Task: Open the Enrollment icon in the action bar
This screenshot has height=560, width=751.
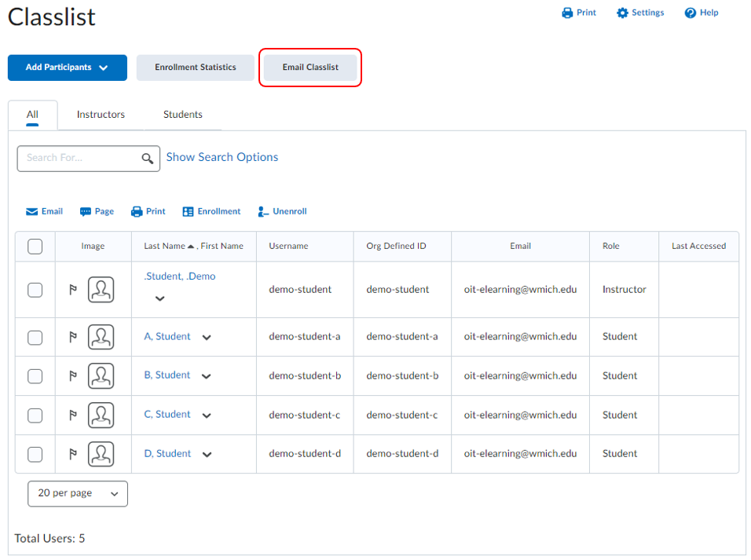Action: [x=211, y=210]
